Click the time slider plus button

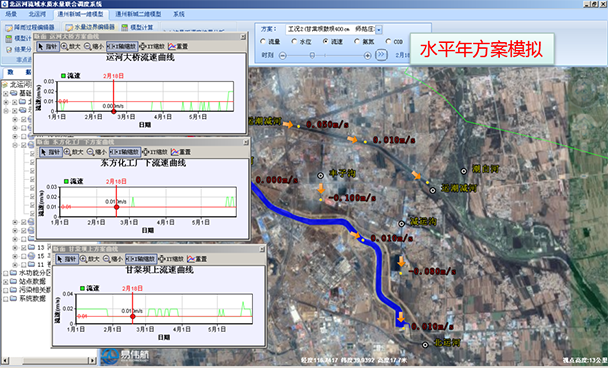click(x=367, y=56)
